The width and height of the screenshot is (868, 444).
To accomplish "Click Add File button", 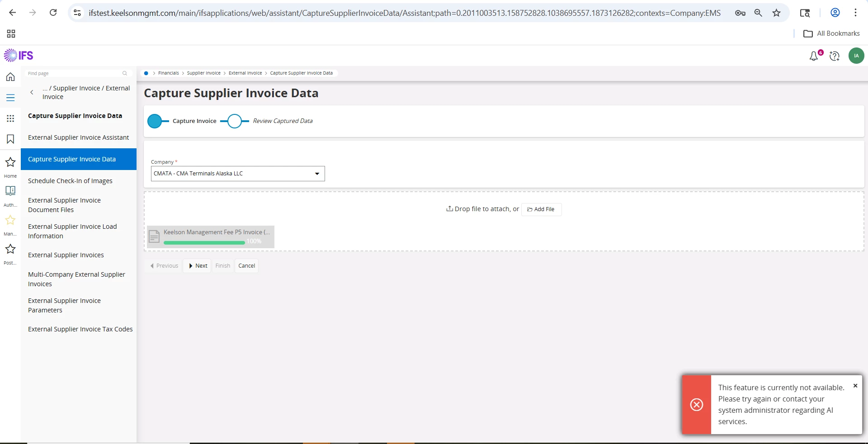I will point(541,209).
